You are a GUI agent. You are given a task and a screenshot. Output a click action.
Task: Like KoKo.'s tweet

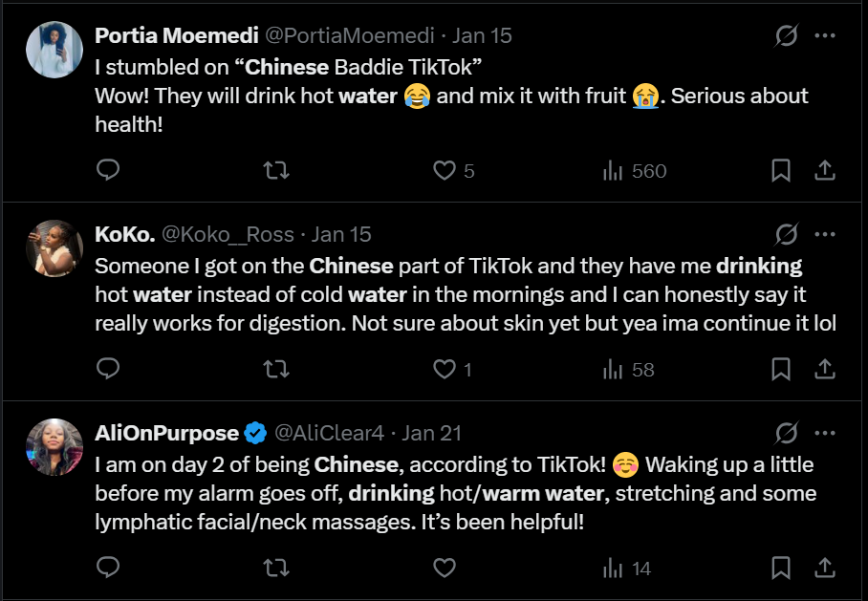click(x=444, y=369)
